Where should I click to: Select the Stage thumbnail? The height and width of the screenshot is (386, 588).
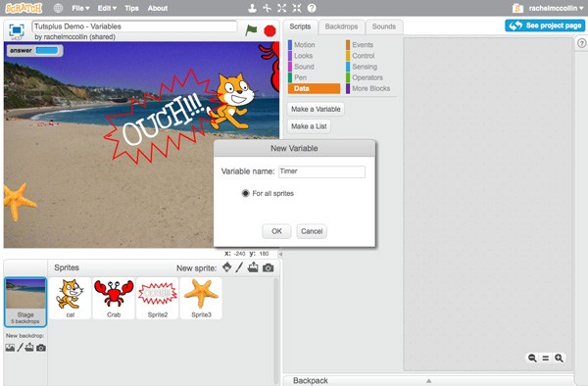[25, 302]
